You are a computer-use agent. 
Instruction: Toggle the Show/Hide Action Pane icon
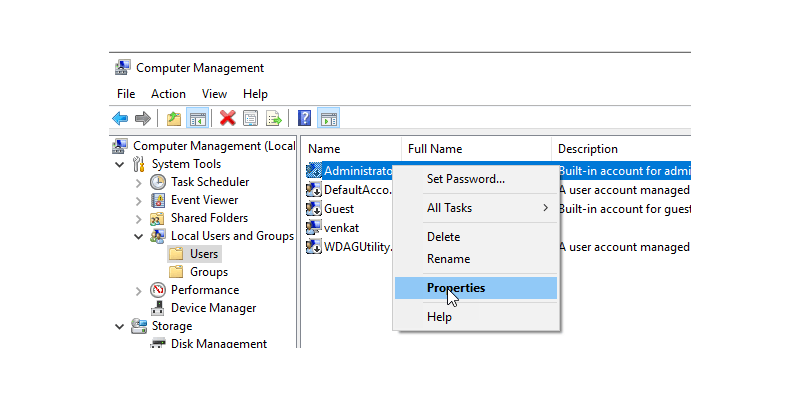(x=329, y=118)
